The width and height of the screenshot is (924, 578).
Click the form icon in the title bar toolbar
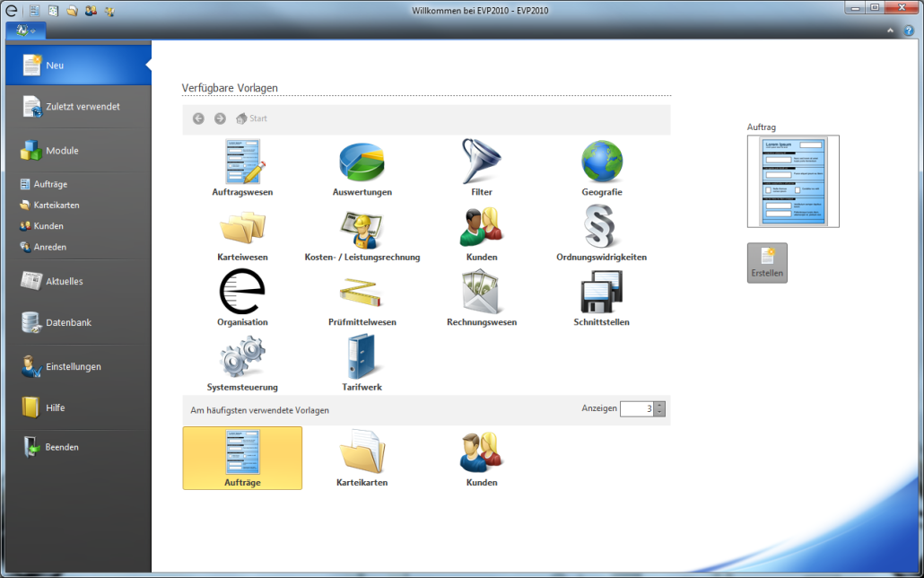point(34,10)
